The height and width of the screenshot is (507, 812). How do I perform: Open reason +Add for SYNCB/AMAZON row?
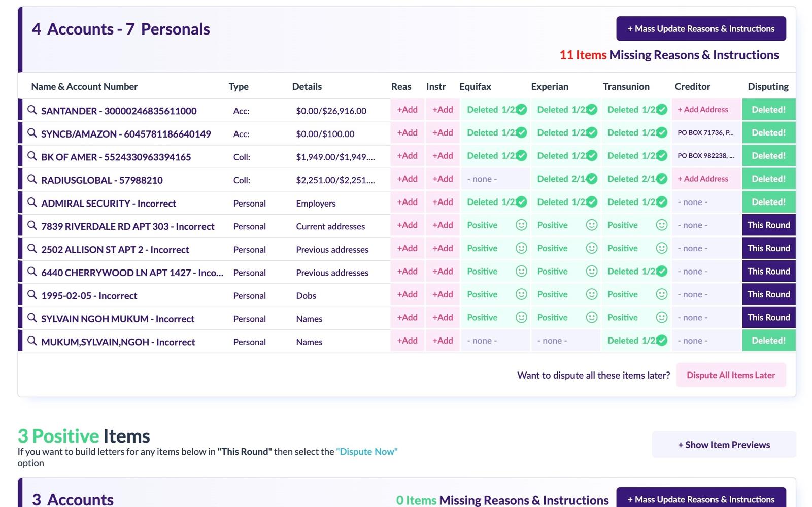[x=407, y=133]
